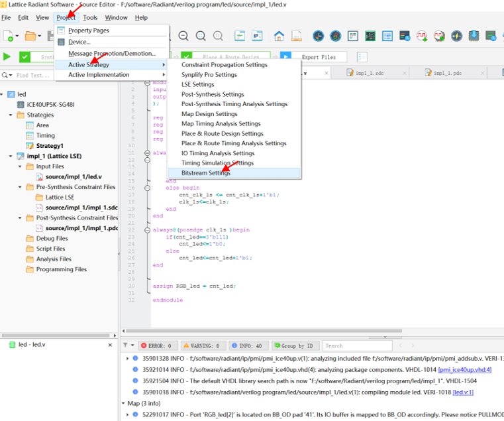The width and height of the screenshot is (504, 421).
Task: Collapse Post-Synthesis Constraint Files folder
Action: tap(20, 218)
